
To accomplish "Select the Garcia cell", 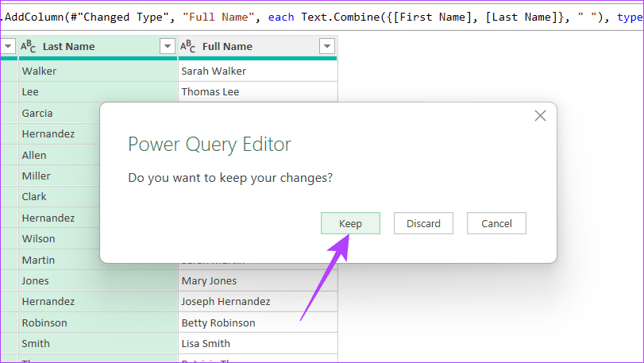I will 59,114.
